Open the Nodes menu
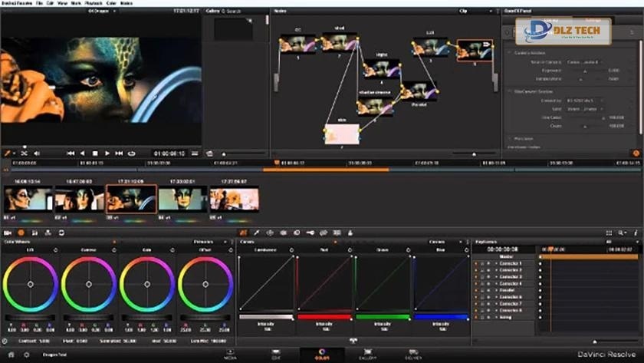 126,3
